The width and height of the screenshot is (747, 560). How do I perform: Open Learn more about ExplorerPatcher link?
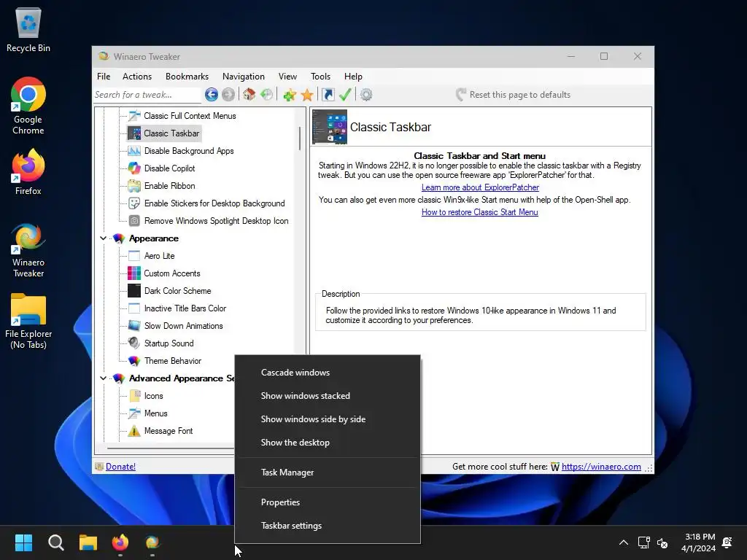[480, 187]
